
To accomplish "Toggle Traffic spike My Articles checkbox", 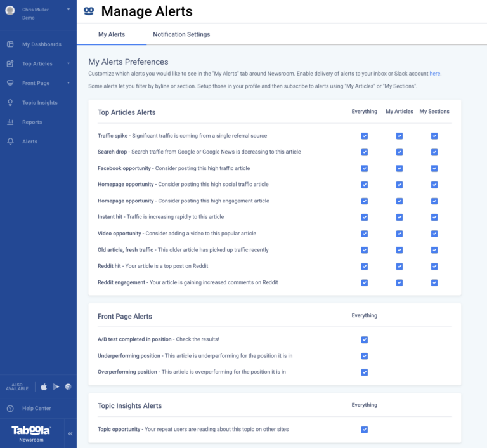I will click(399, 136).
